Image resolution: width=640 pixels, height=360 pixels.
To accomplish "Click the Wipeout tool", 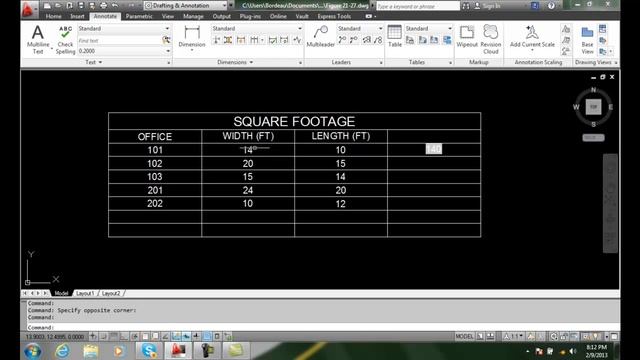I will (x=467, y=36).
